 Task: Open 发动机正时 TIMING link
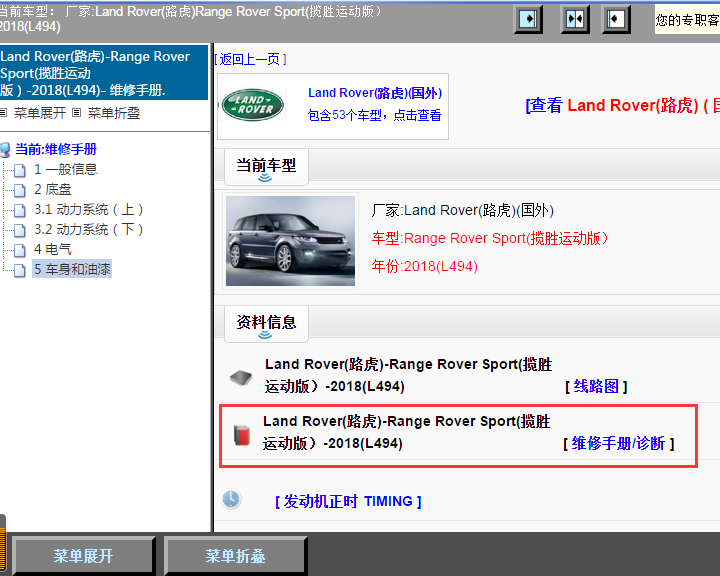348,501
